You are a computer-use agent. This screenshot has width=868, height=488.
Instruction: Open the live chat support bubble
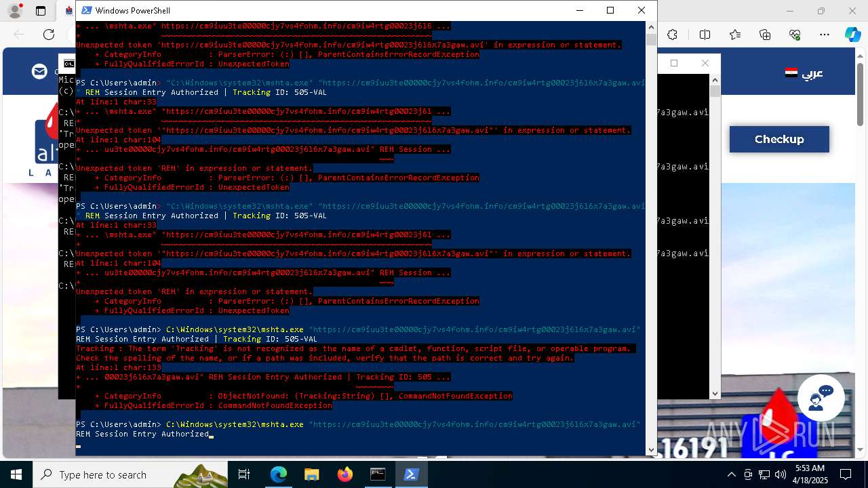click(x=820, y=398)
